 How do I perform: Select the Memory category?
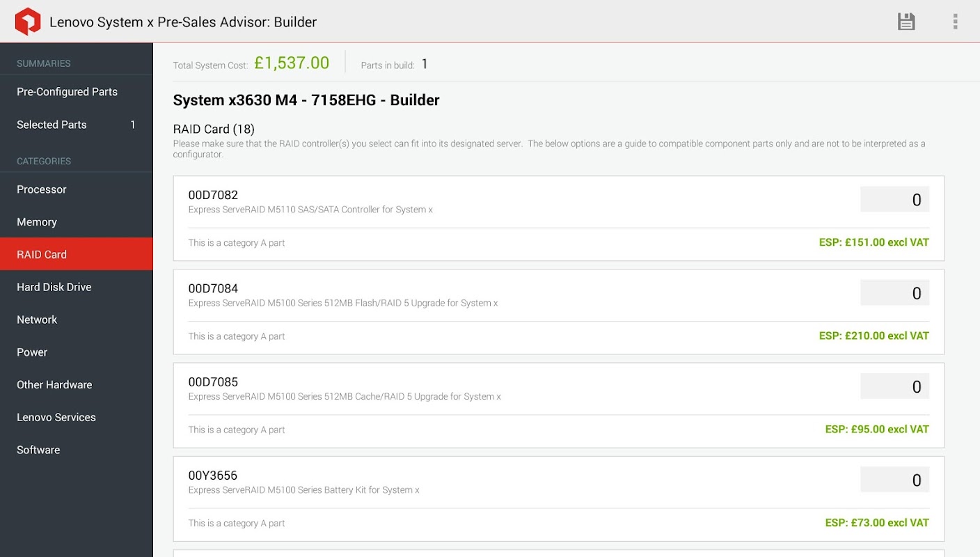pyautogui.click(x=77, y=222)
